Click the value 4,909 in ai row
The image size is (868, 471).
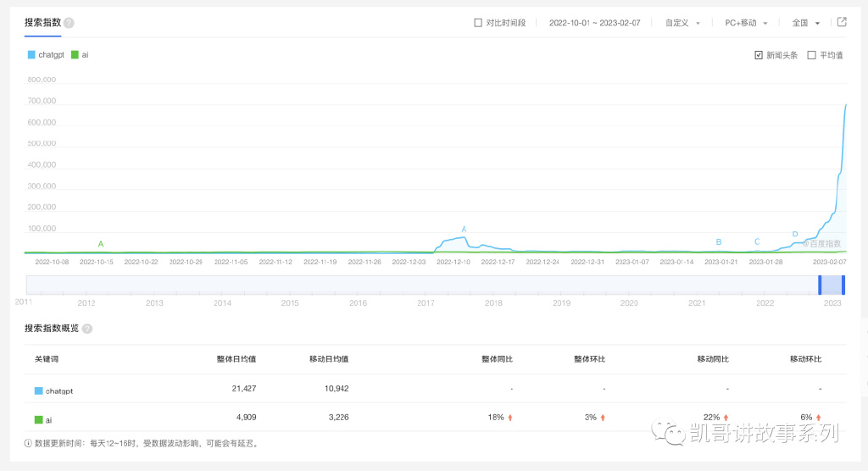pos(247,418)
